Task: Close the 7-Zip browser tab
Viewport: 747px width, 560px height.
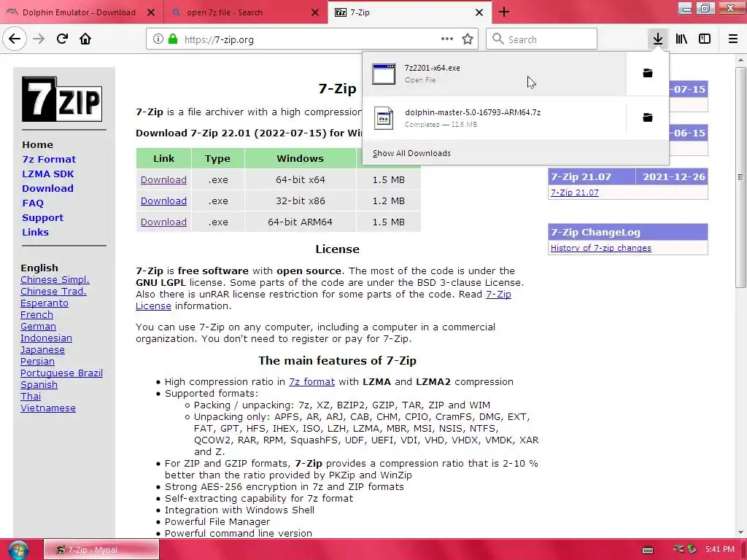Action: pos(479,12)
